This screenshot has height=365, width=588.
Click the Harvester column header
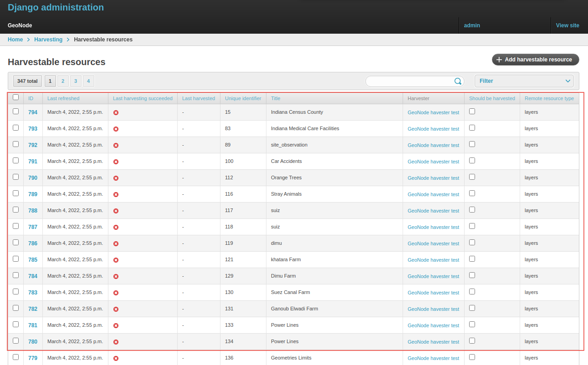(419, 98)
